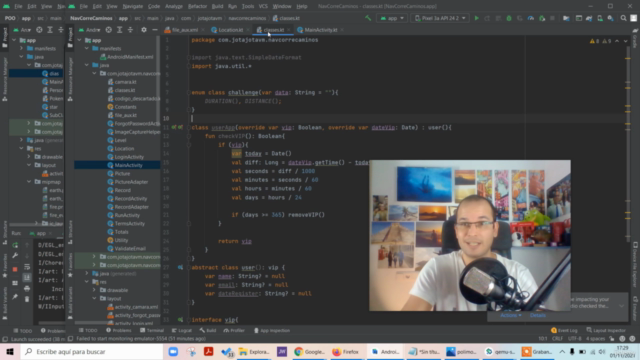The width and height of the screenshot is (640, 360).
Task: Toggle the Favorites side tab
Action: click(70, 265)
